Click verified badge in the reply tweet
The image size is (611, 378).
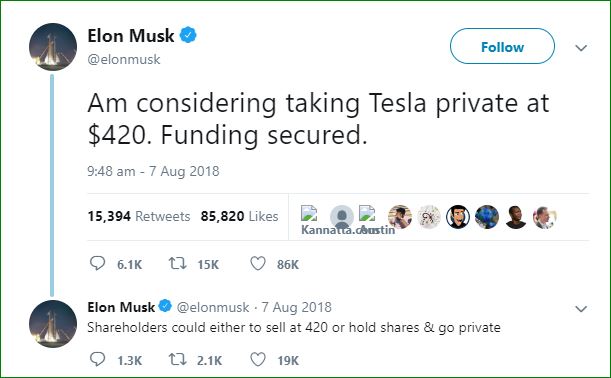165,306
